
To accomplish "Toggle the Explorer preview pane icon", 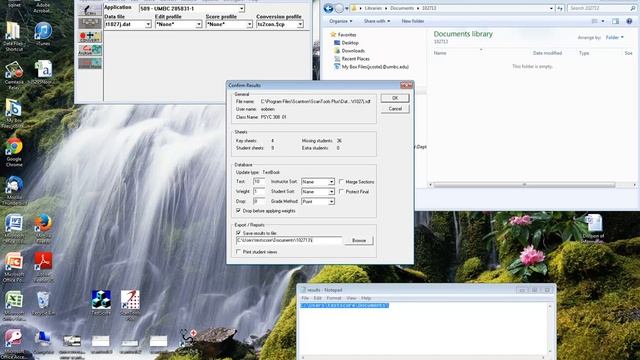I will pos(616,21).
